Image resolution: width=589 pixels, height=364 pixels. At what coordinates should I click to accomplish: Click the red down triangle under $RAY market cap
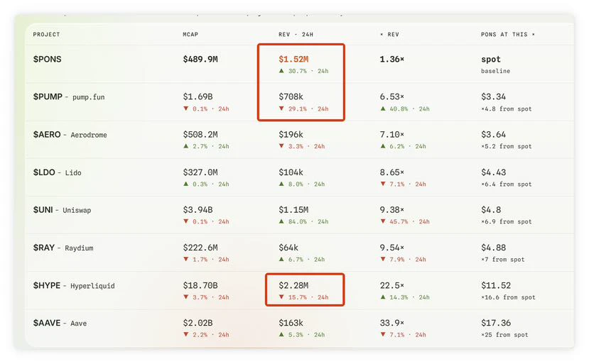click(x=185, y=259)
